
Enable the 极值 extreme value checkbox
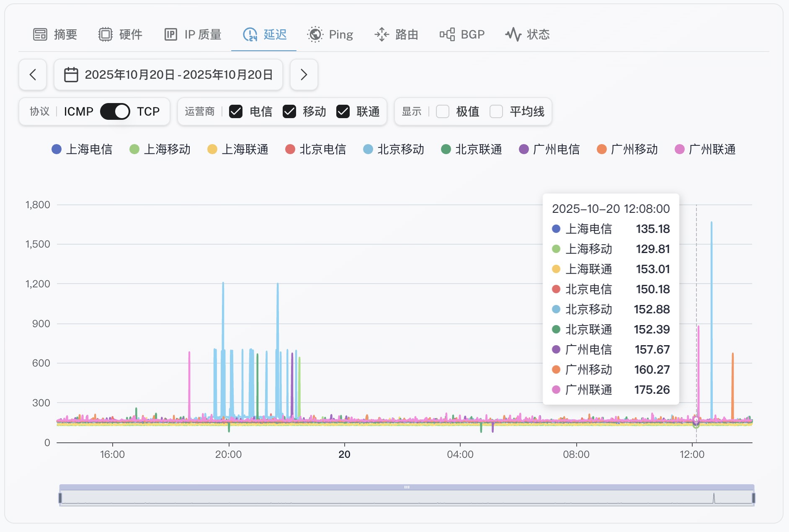coord(443,111)
